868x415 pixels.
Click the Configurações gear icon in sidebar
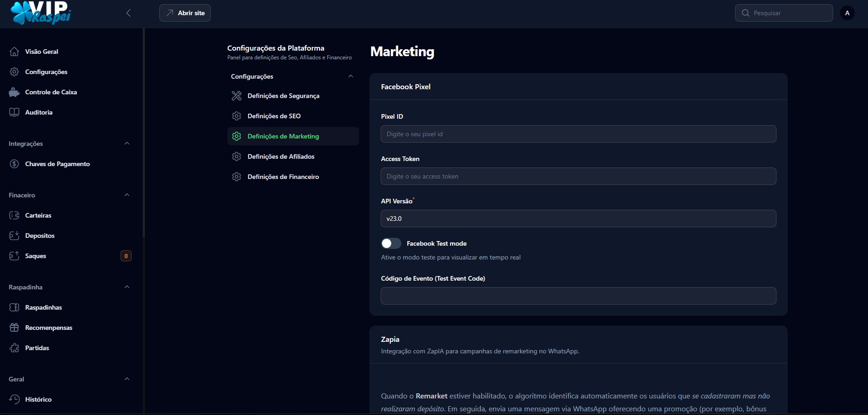click(x=14, y=72)
